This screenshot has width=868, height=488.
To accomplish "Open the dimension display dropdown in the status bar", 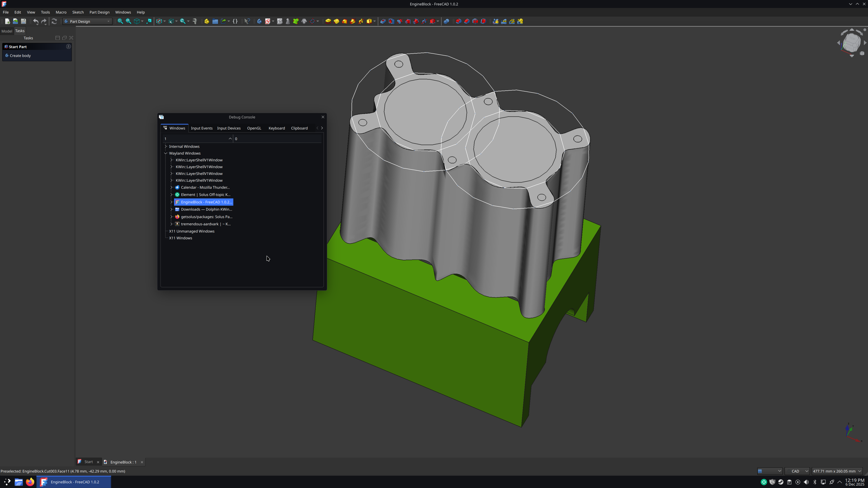I will tap(837, 471).
